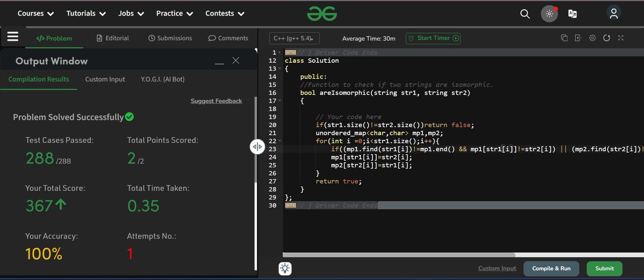644x280 pixels.
Task: Collapse the for-loop fold at line 22
Action: [279, 141]
